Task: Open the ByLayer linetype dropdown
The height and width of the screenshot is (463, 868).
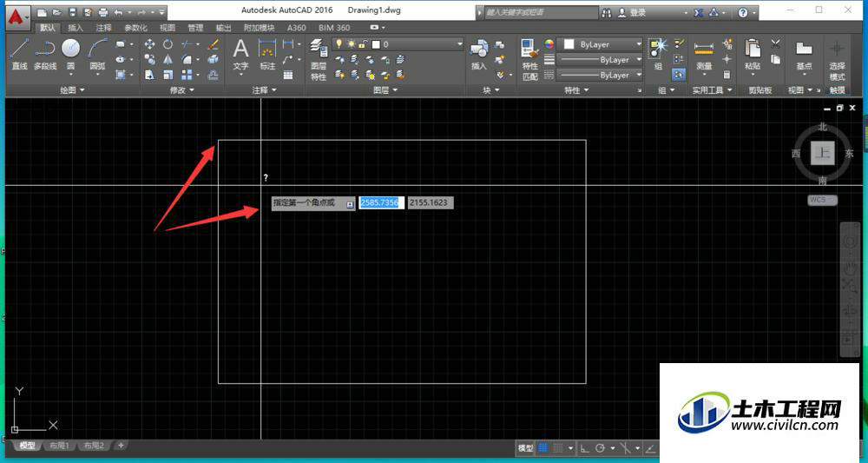Action: click(638, 74)
